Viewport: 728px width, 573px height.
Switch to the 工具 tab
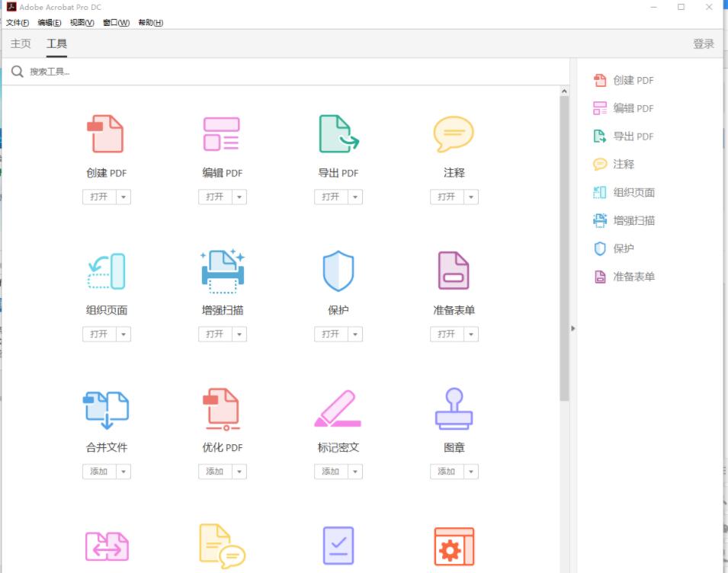click(56, 43)
